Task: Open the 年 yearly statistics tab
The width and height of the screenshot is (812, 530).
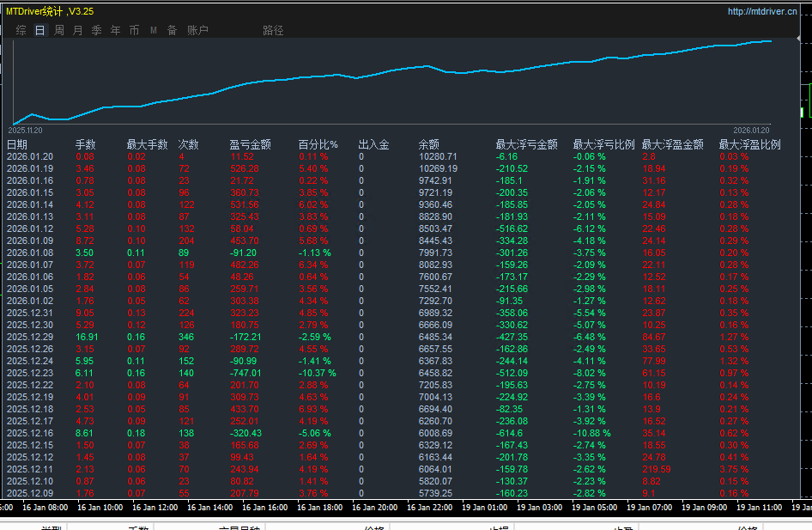Action: point(115,30)
